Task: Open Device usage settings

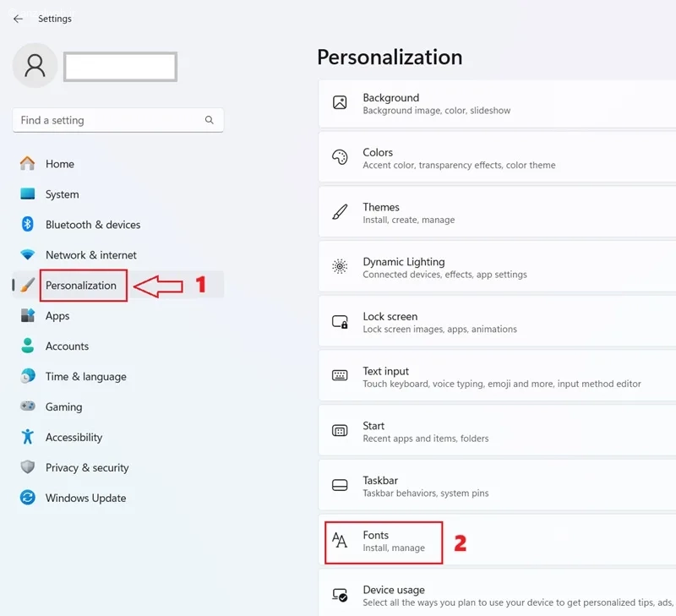Action: point(497,593)
